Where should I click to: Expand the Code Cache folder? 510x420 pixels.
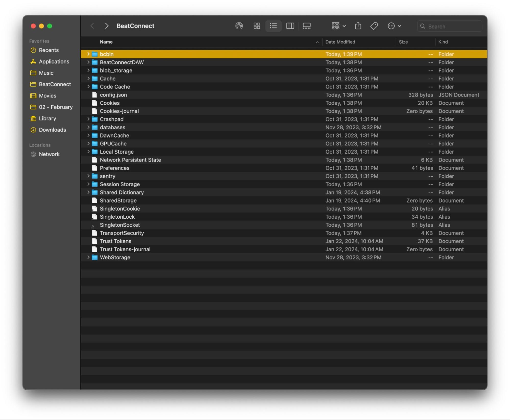coord(88,87)
